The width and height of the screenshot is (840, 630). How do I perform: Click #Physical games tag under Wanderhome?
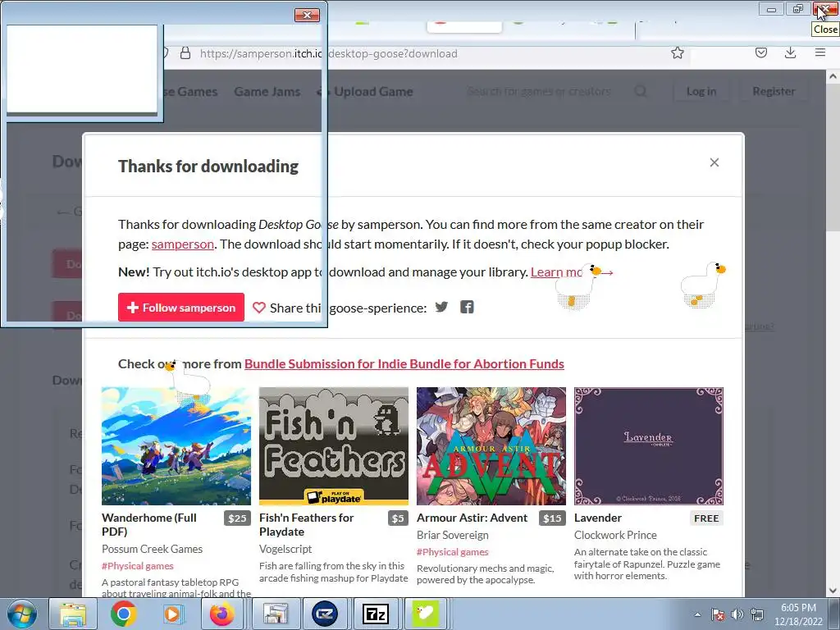[138, 566]
